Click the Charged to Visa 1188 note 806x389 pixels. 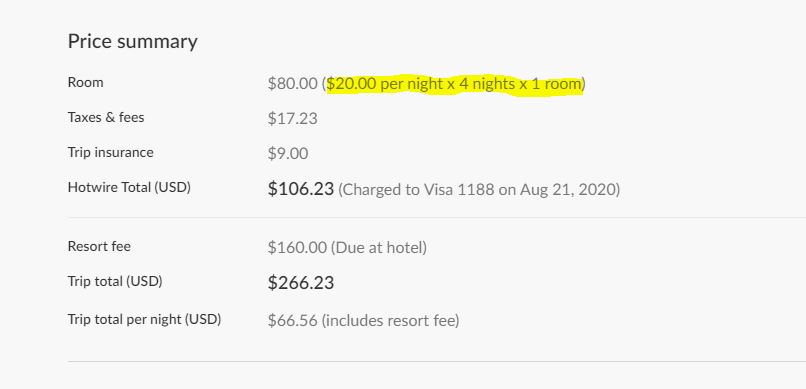pyautogui.click(x=479, y=190)
